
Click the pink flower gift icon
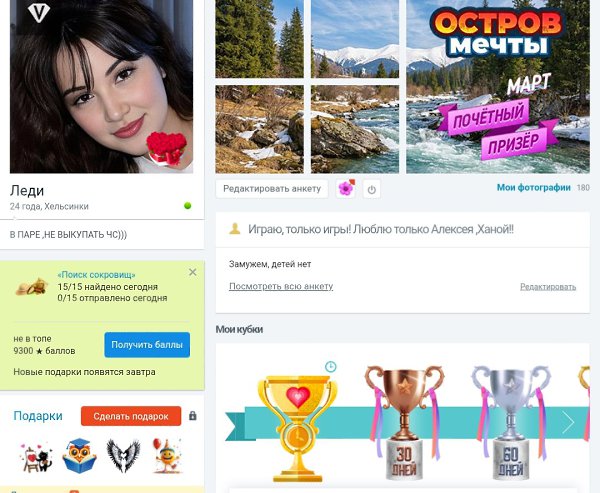[x=346, y=188]
